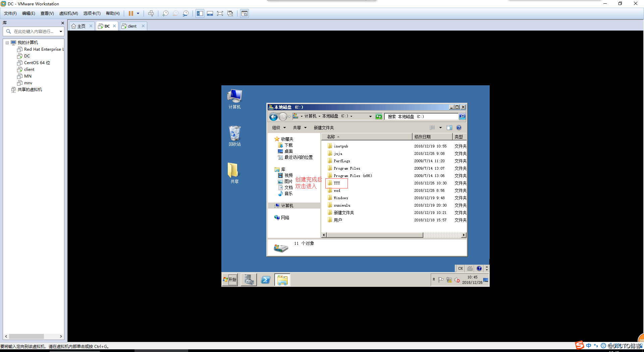Screen dimensions: 644x352
Task: Select 共享的虚拟机 in library tree
Action: (x=27, y=90)
